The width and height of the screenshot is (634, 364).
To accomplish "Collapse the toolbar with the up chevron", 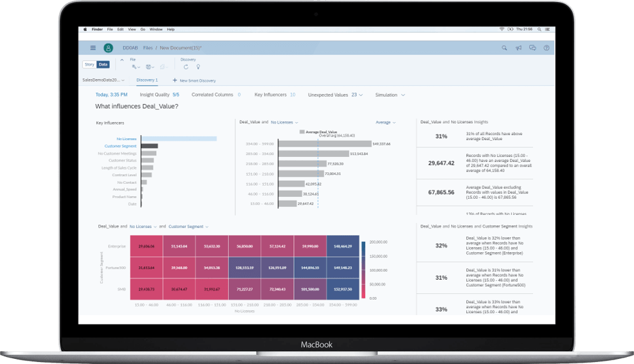I will 122,60.
